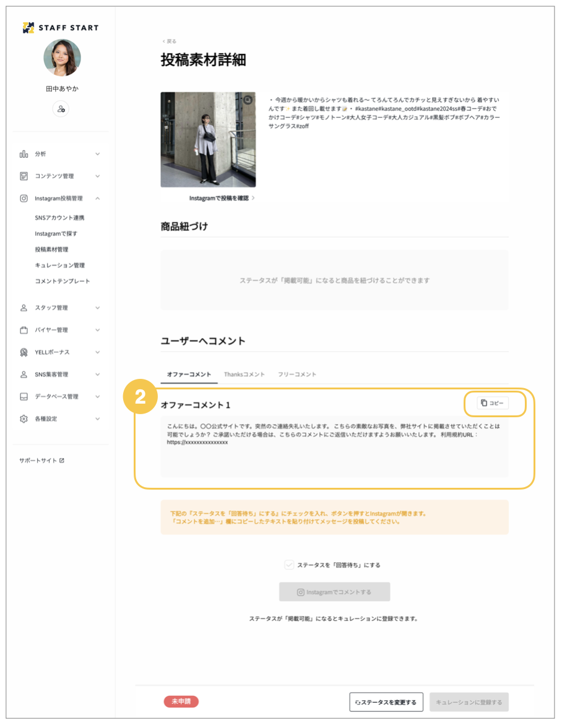Click the post caption hashtag text
This screenshot has width=562, height=728.
(x=384, y=113)
